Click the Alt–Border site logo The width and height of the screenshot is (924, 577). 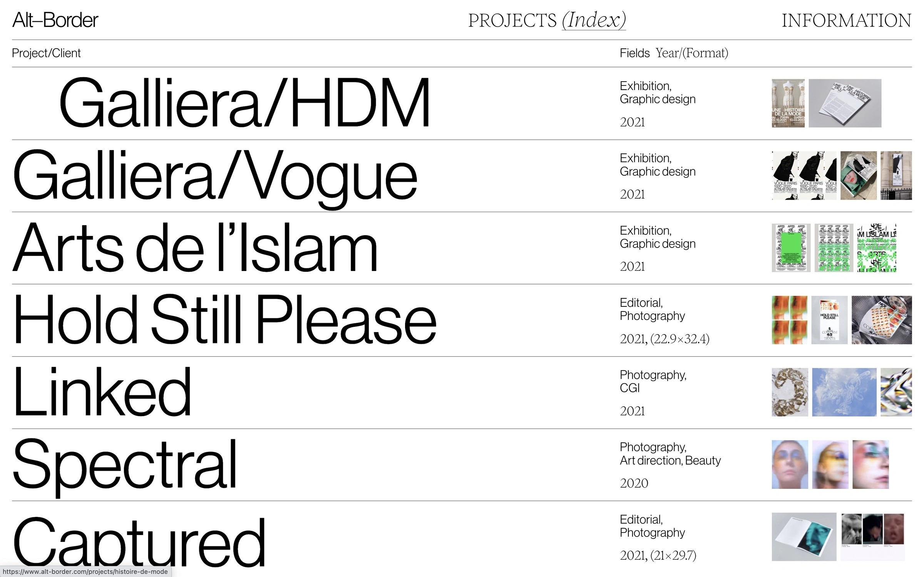pyautogui.click(x=55, y=20)
